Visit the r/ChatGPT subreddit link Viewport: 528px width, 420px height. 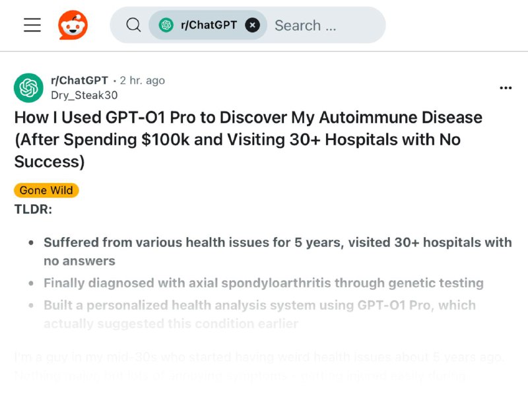tap(79, 81)
